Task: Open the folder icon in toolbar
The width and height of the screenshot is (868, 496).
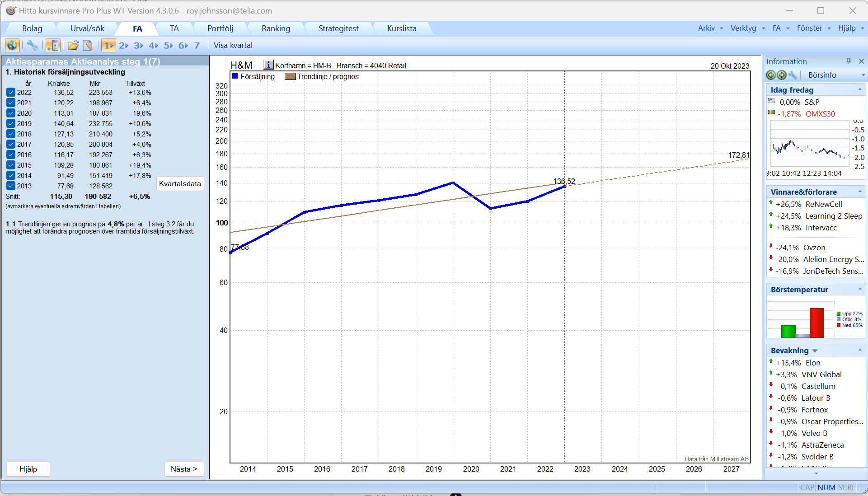Action: 73,45
